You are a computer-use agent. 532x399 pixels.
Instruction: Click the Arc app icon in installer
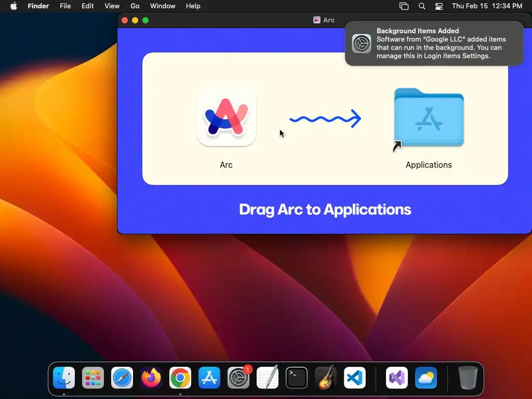[227, 117]
